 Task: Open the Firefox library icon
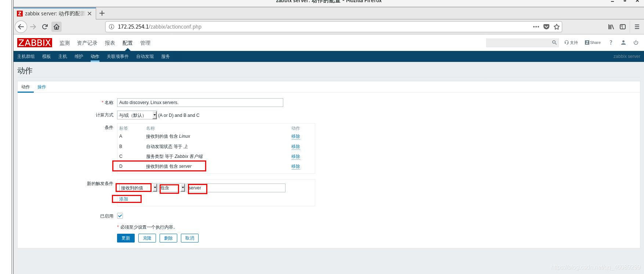[x=611, y=27]
